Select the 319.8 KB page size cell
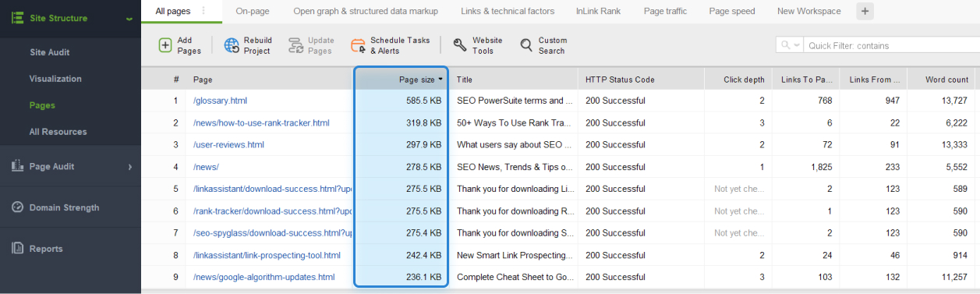 click(423, 123)
